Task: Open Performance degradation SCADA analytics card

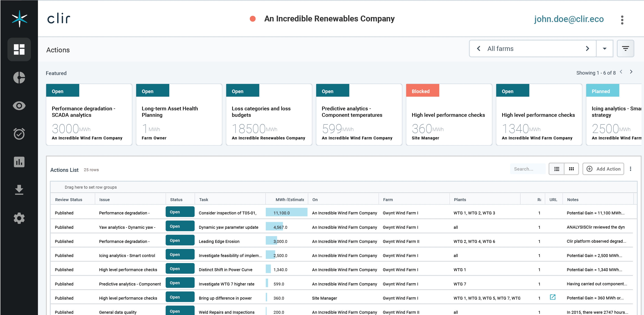Action: [x=89, y=115]
